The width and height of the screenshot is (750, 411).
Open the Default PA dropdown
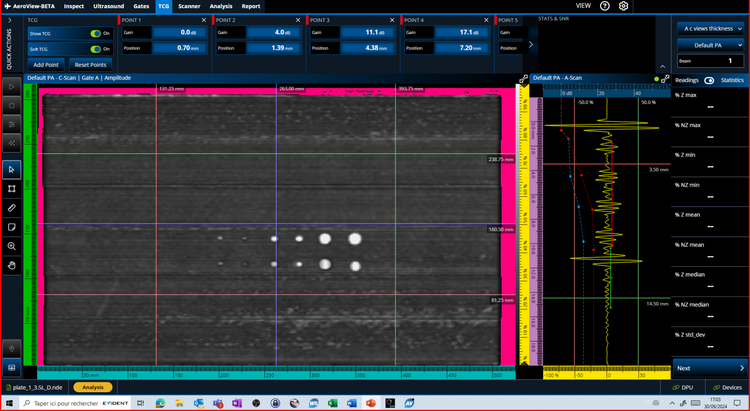[x=709, y=46]
